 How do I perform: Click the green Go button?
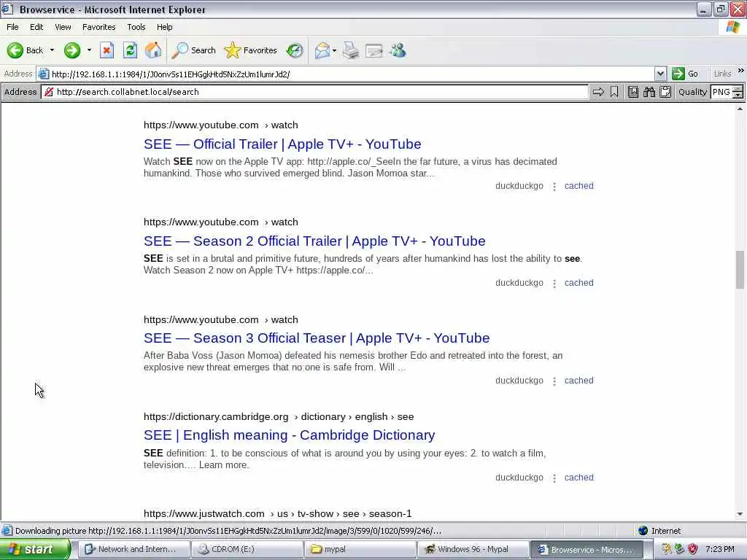685,74
